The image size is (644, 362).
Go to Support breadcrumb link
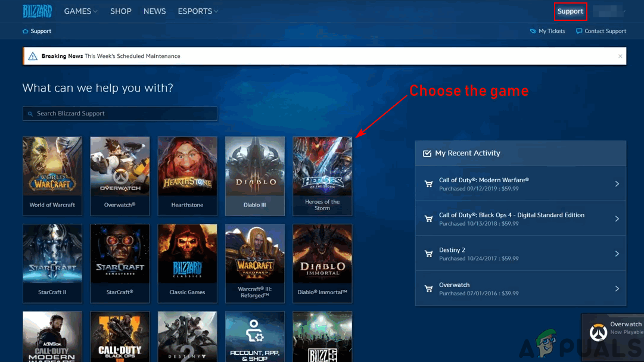[x=41, y=31]
